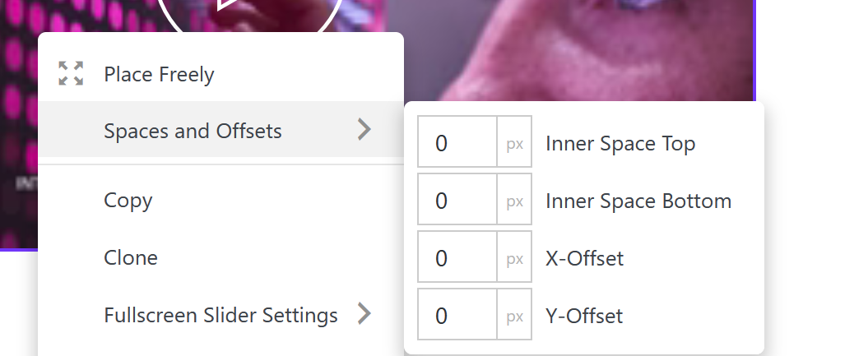
Task: Expand the Fullscreen Slider Settings chevron arrow
Action: click(364, 313)
